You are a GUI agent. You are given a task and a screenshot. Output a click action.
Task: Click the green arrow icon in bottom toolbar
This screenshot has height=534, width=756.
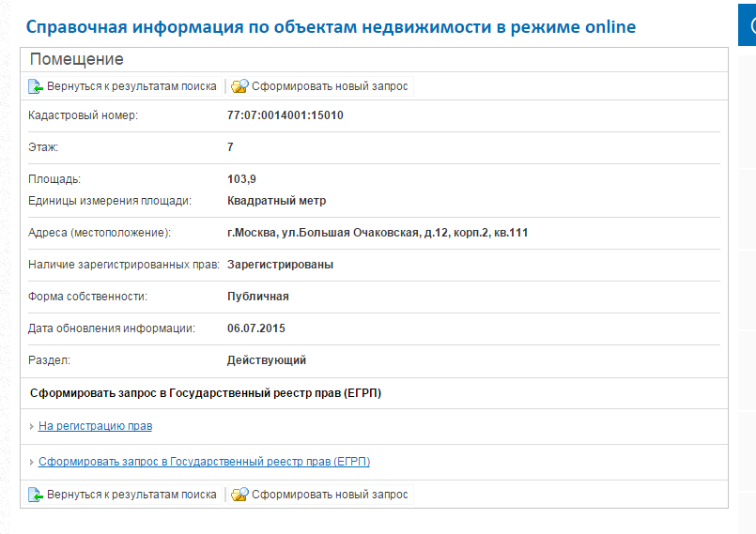click(x=36, y=495)
